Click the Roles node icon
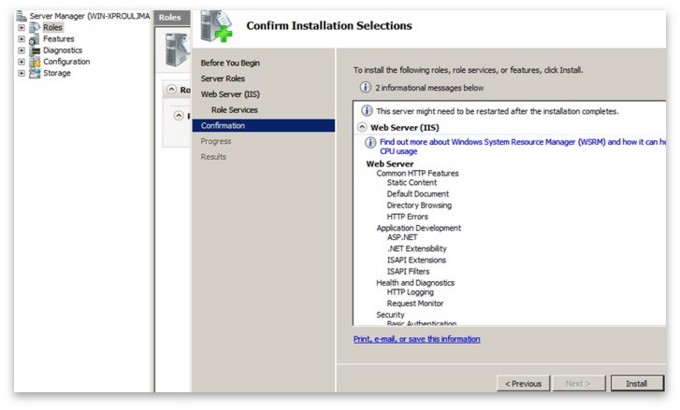680x410 pixels. (x=34, y=28)
